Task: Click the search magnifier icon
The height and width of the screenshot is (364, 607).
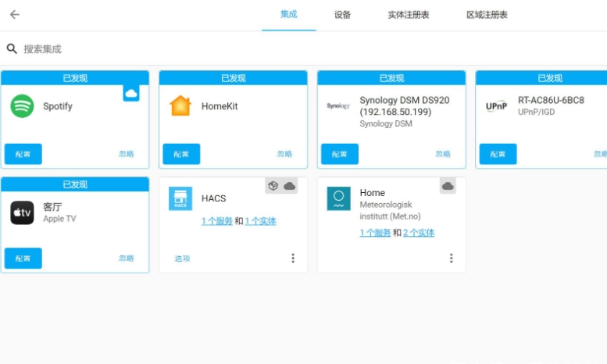Action: coord(12,48)
